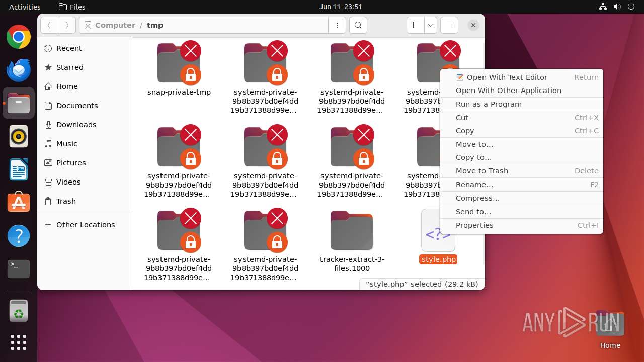
Task: Select Copy in the context menu
Action: (x=522, y=131)
